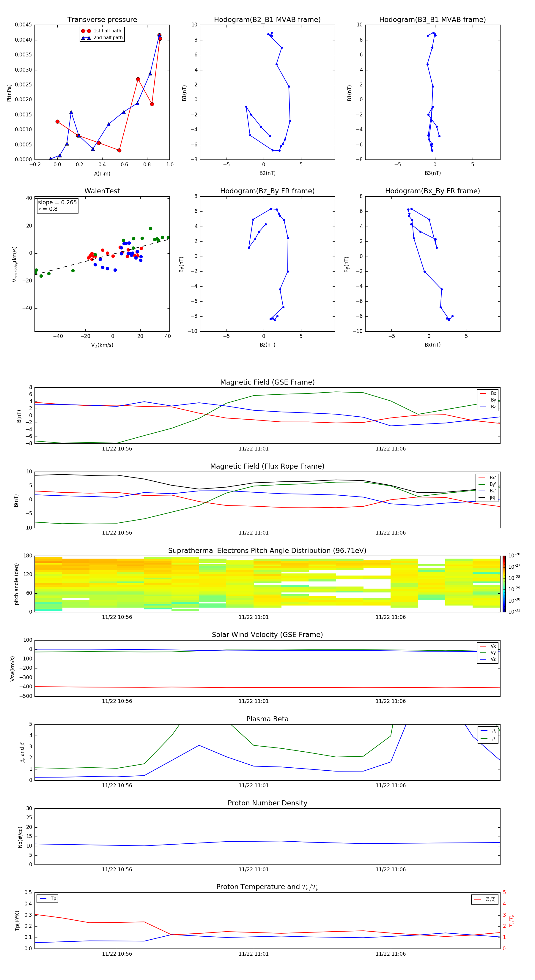Screen dimensions: 535x980
Task: Click the dashed fit line in WalenTest
Action: click(x=102, y=257)
